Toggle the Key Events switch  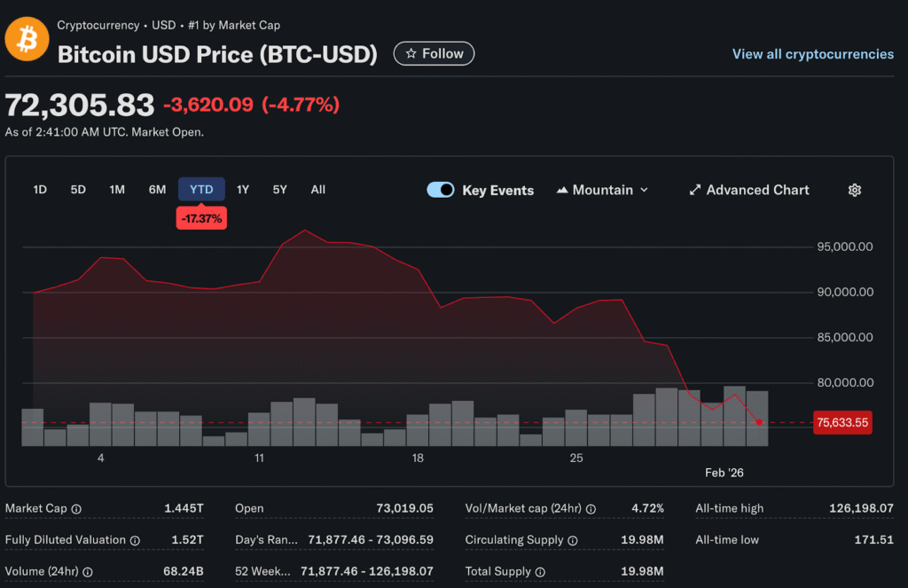tap(441, 190)
